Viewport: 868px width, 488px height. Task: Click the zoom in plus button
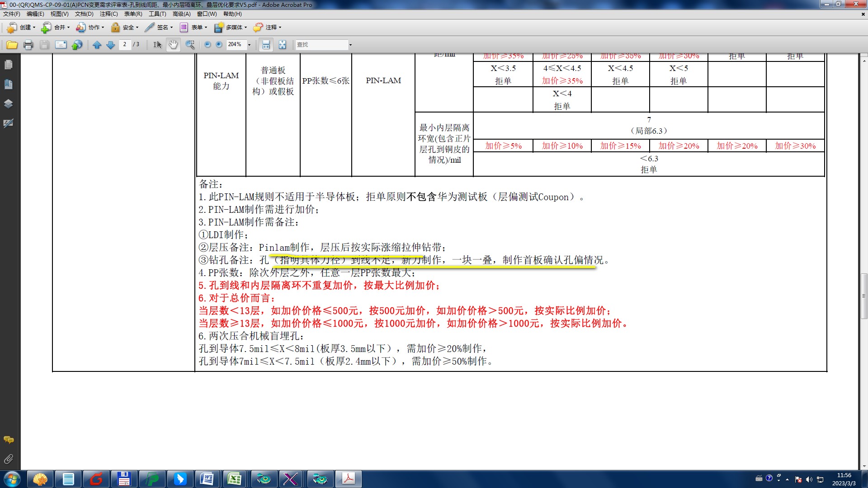(219, 45)
